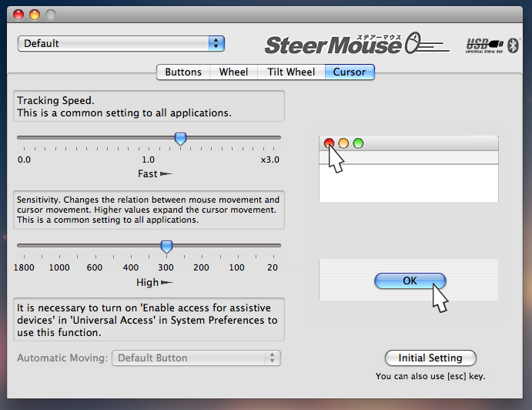532x410 pixels.
Task: Click the '20' sensitivity label
Action: click(x=273, y=267)
